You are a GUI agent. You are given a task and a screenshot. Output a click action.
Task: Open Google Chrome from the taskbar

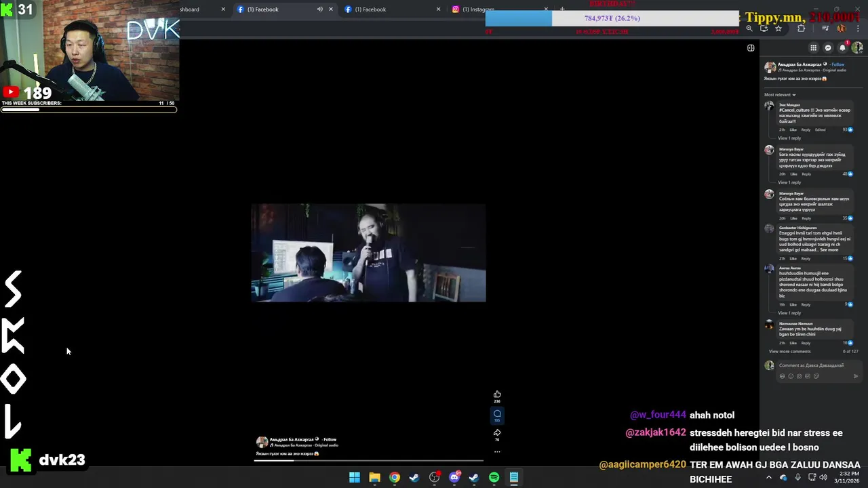[395, 477]
